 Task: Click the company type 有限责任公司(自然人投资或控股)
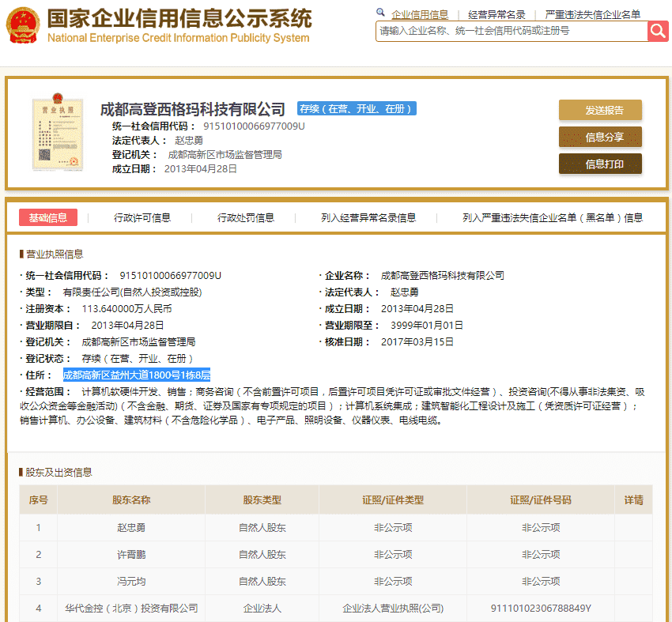pyautogui.click(x=132, y=292)
